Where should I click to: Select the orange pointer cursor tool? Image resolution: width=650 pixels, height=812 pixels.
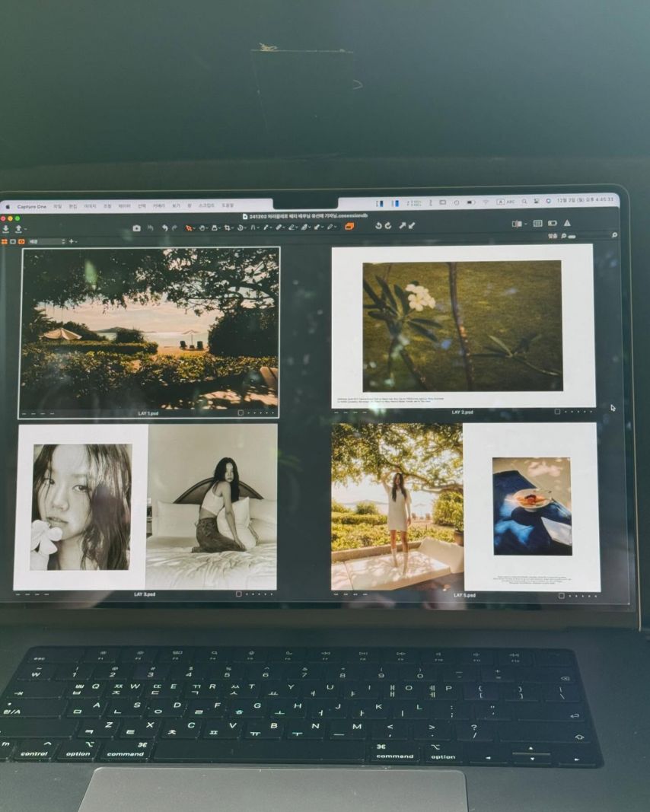[189, 228]
